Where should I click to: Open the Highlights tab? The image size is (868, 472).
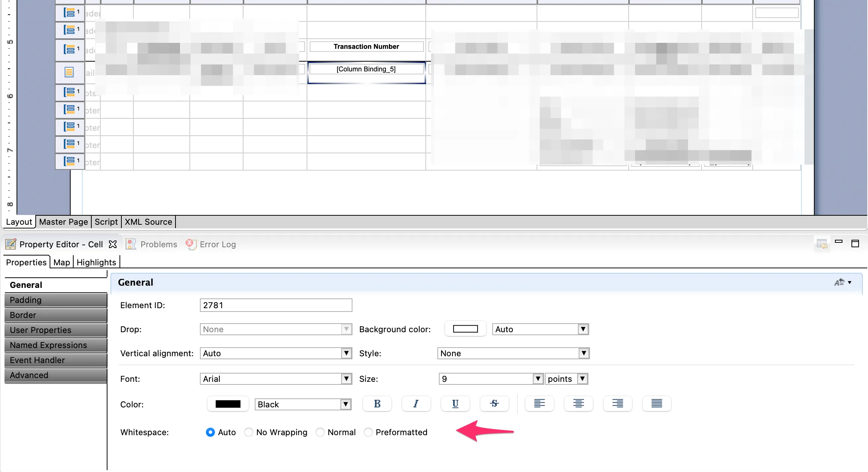coord(96,262)
